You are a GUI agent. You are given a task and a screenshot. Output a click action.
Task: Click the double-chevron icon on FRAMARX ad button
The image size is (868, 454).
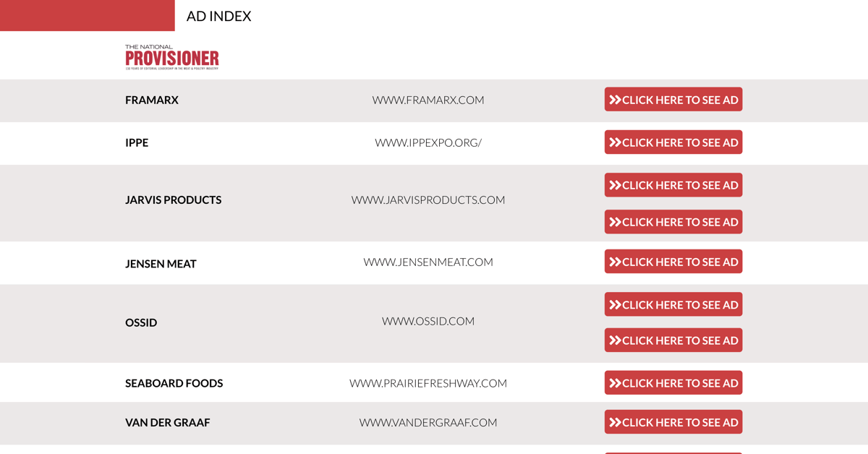point(616,99)
